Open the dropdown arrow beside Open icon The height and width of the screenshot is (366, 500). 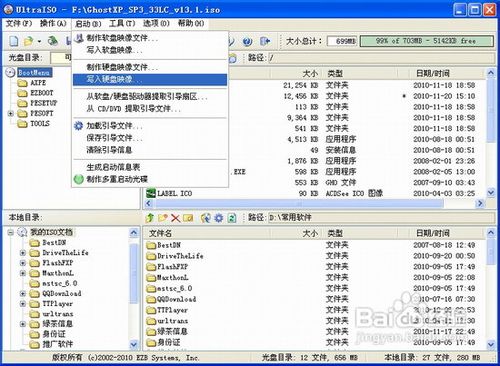[x=39, y=41]
